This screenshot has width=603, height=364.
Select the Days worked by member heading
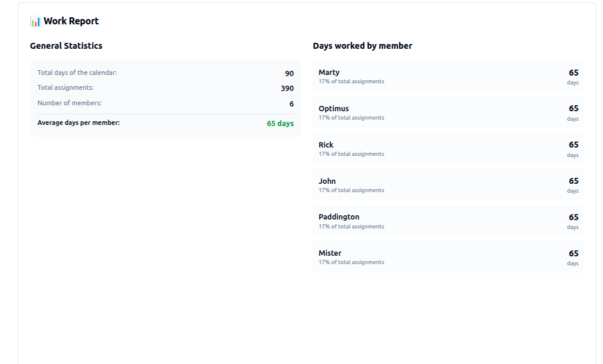(x=362, y=46)
